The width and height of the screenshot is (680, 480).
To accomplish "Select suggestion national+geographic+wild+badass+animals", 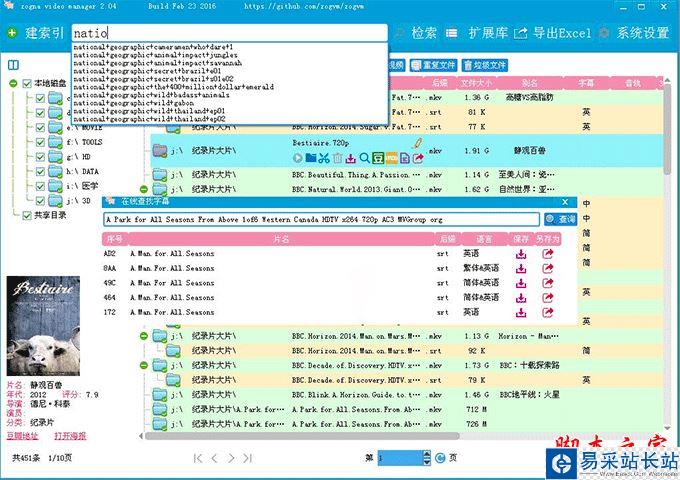I will pos(151,95).
